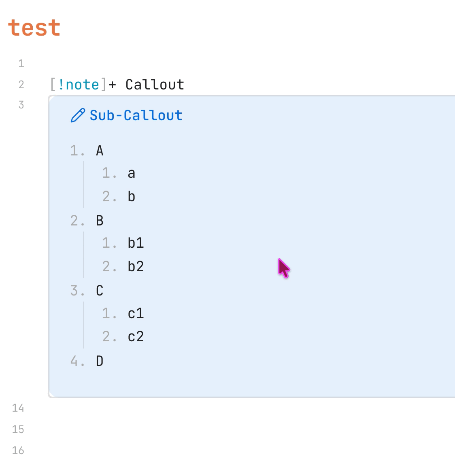Click nested list item a
This screenshot has height=476, width=455.
[x=131, y=173]
